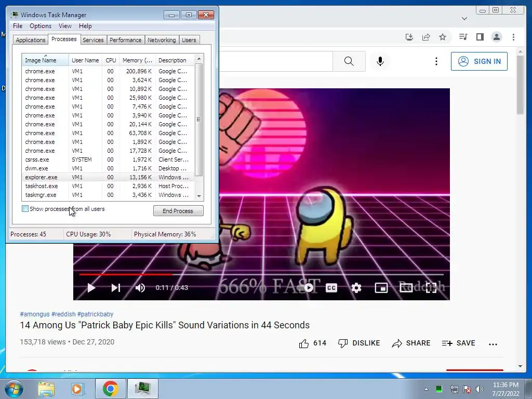Open video settings gear
Viewport: 532px width, 399px height.
point(356,288)
